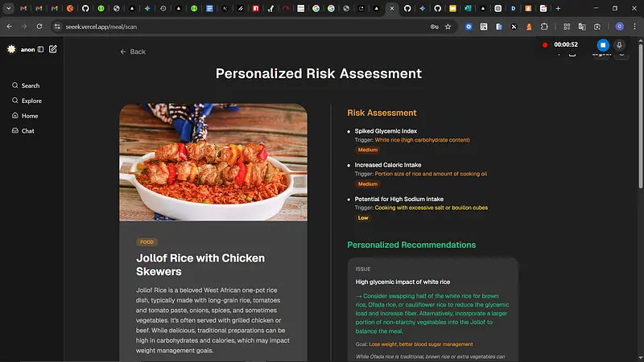Viewport: 644px width, 362px height.
Task: Click the new chat compose icon
Action: click(x=53, y=49)
